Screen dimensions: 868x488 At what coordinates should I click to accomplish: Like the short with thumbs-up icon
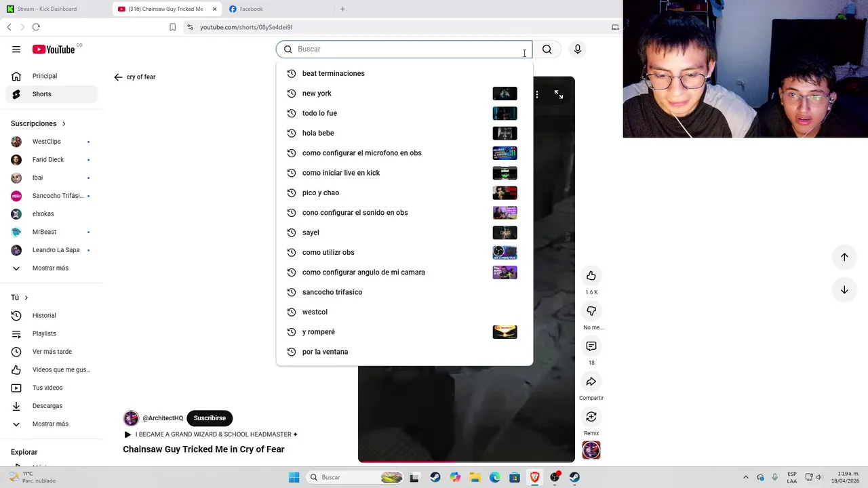(591, 275)
